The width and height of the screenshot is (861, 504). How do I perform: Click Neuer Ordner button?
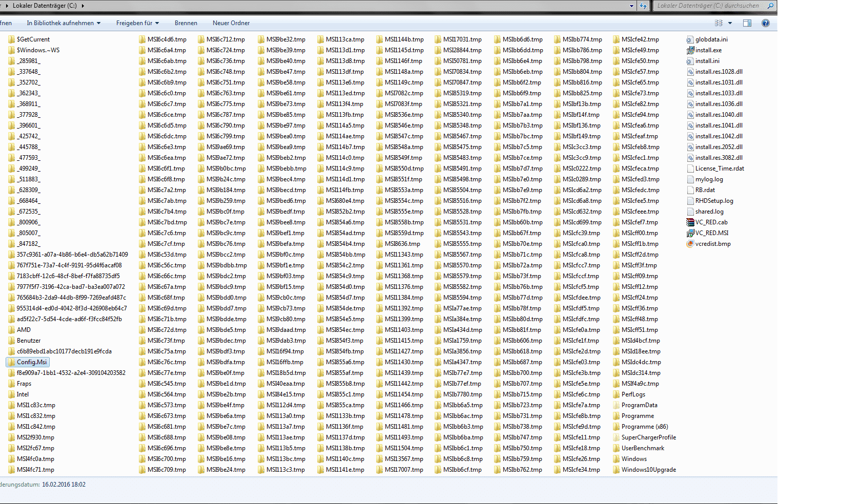click(231, 23)
